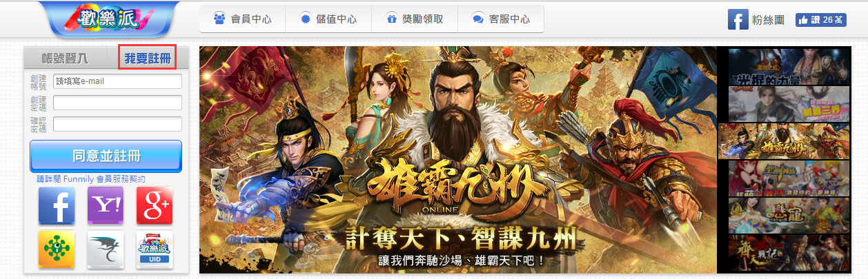868x279 pixels.
Task: Focus the 創建帳號 e-mail field
Action: [x=117, y=81]
